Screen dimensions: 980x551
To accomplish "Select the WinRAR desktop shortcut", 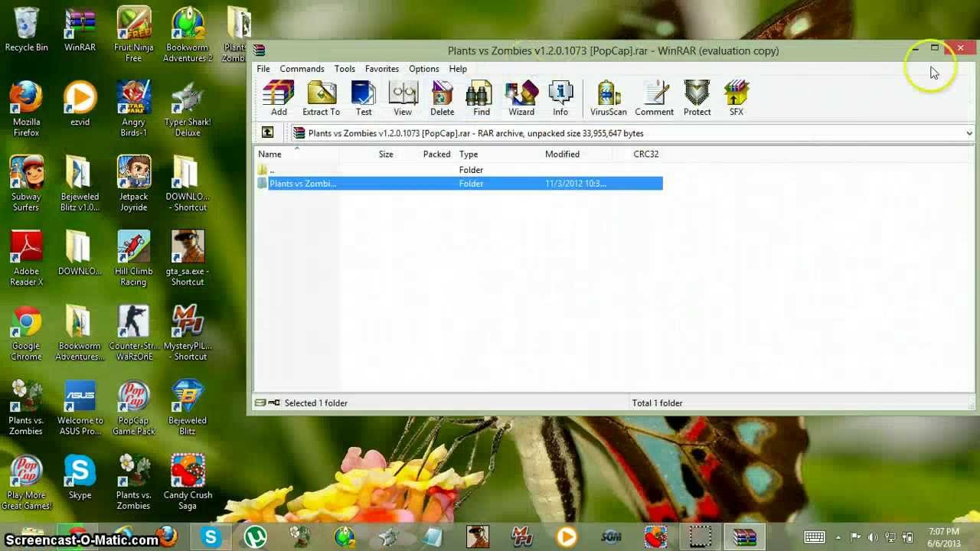I will coord(80,29).
